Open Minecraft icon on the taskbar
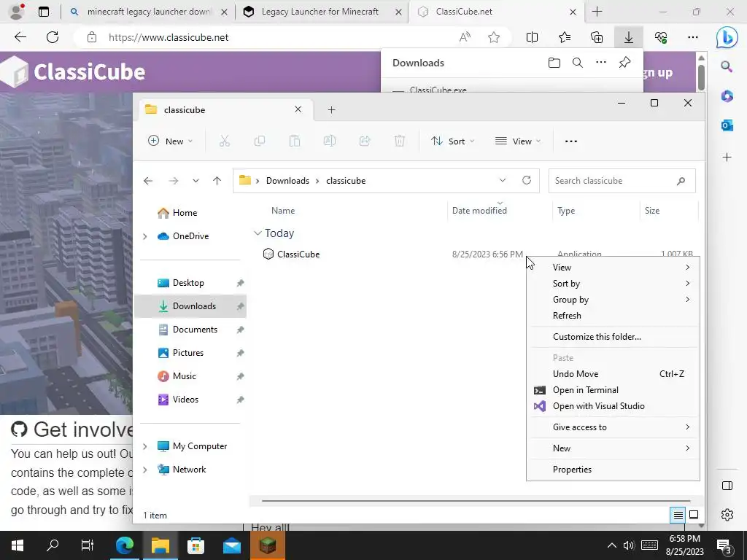This screenshot has width=747, height=560. 268,545
